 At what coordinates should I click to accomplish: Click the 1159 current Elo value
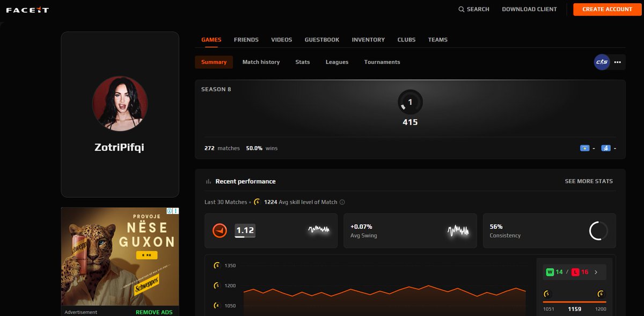(x=575, y=310)
